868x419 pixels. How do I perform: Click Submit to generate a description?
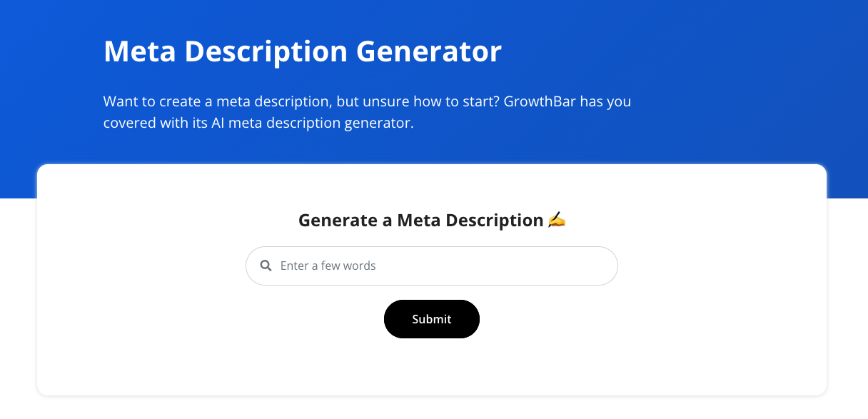[x=431, y=319]
